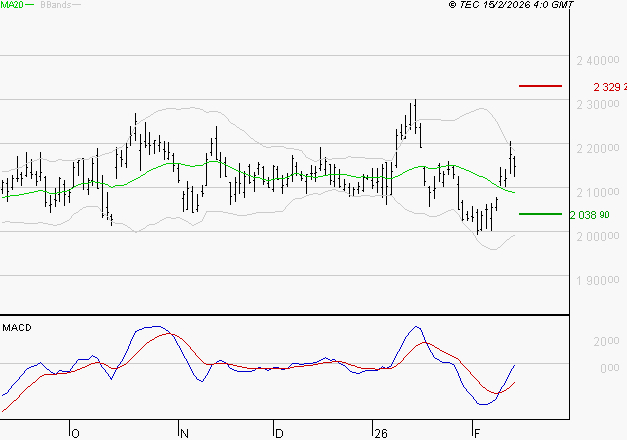Click the TEC copyright date text
Screen dimensions: 627x440
pyautogui.click(x=511, y=5)
